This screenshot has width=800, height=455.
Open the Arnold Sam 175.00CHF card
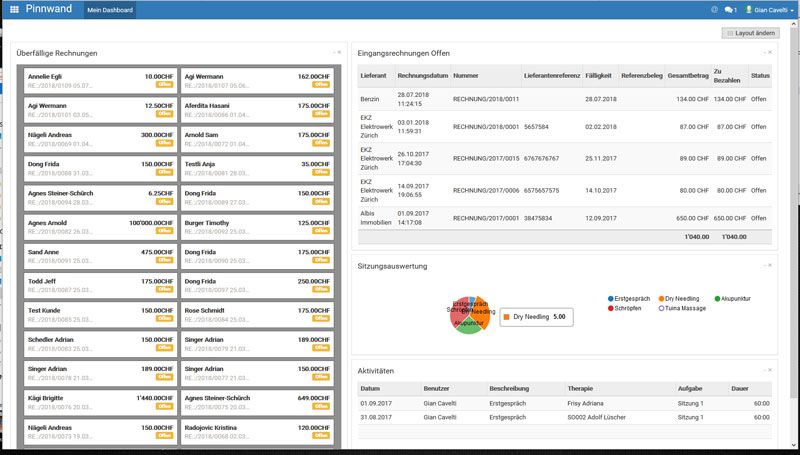(x=257, y=139)
